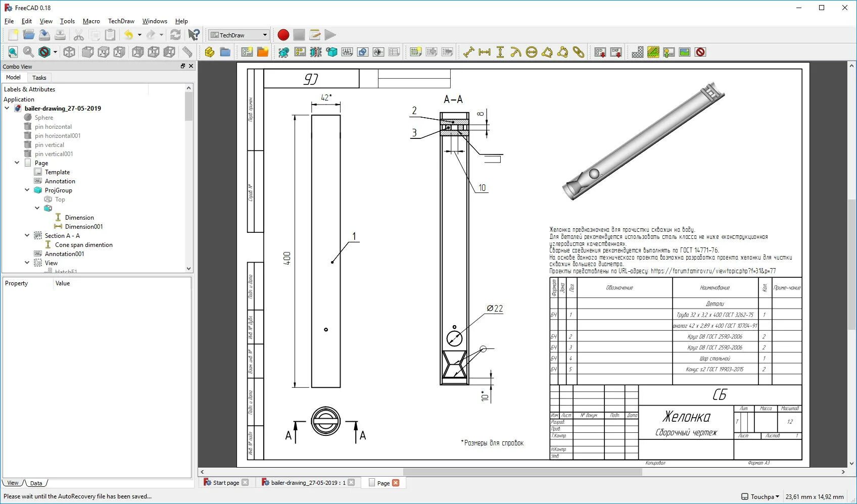
Task: Apply geometric hatch yellow-green icon
Action: [653, 52]
